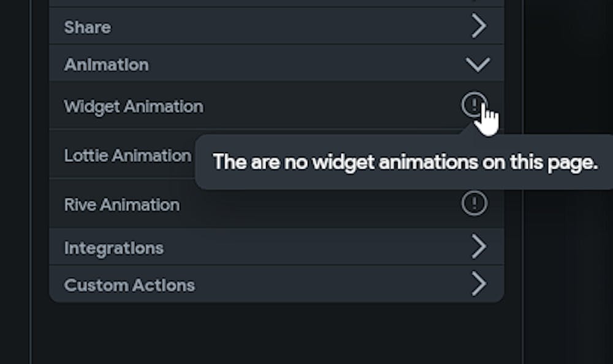Open the Share section header
This screenshot has width=613, height=364.
(x=88, y=28)
